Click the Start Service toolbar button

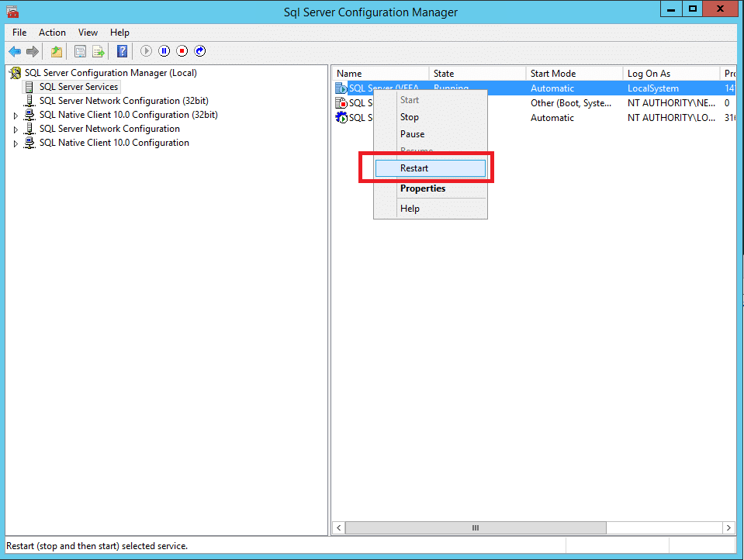click(x=146, y=50)
